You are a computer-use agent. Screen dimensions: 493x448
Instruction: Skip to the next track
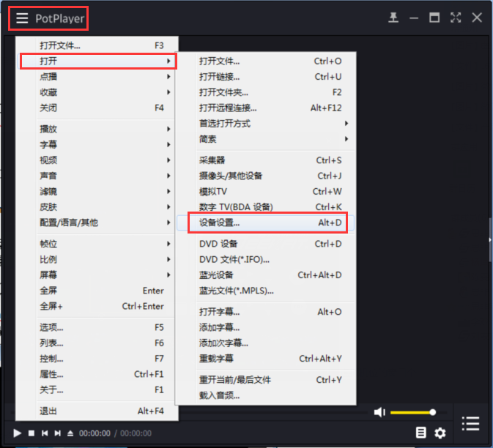point(58,433)
